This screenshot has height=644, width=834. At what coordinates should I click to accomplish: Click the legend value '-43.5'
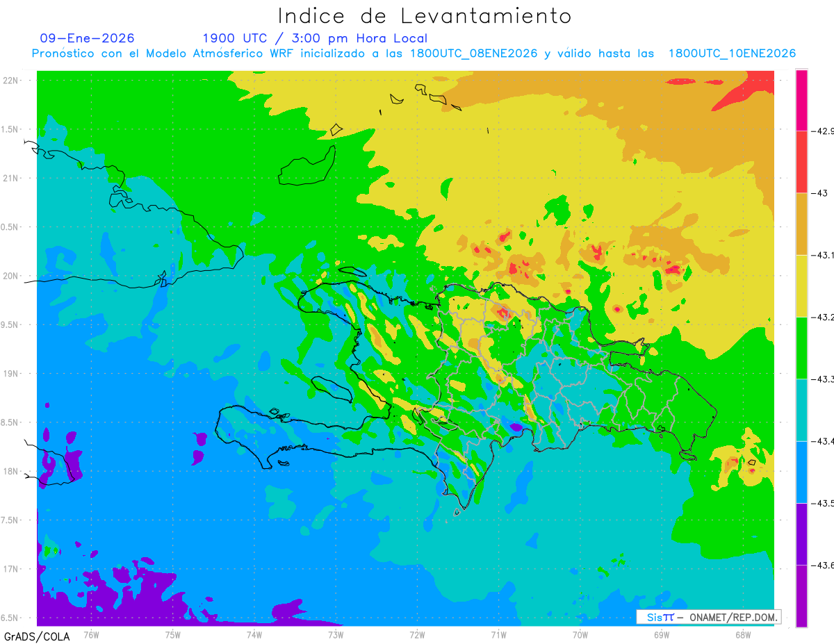[x=824, y=503]
